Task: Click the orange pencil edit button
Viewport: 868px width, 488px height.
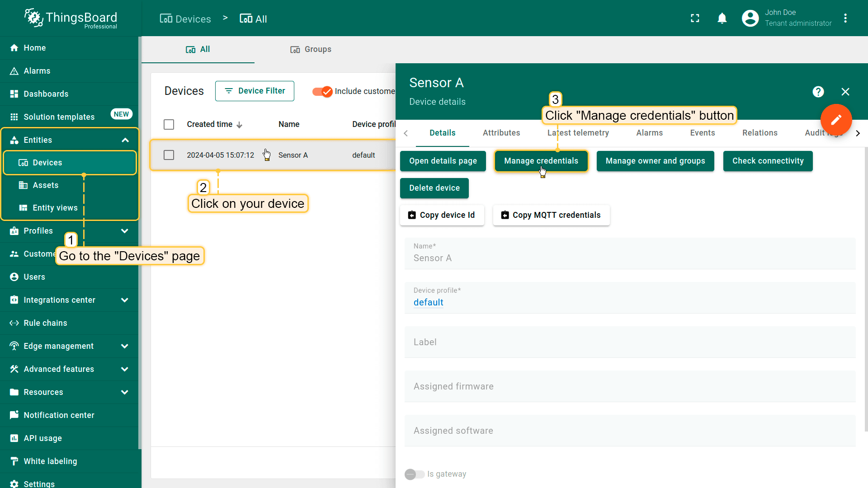Action: click(x=836, y=120)
